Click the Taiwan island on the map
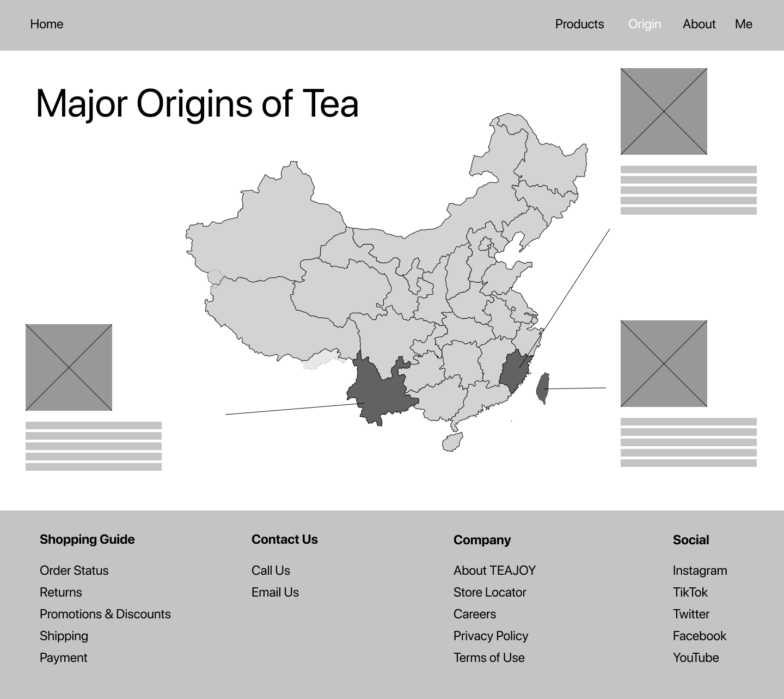784x699 pixels. (543, 388)
